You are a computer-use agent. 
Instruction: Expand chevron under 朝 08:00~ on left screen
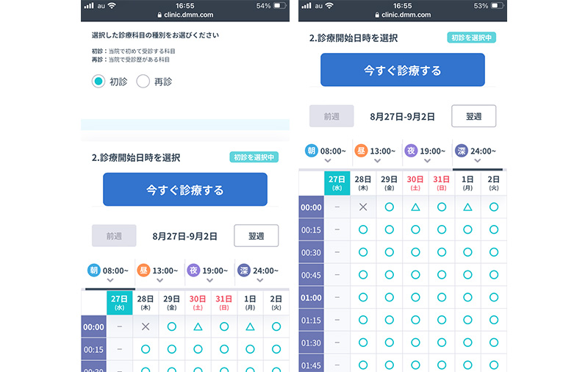(110, 280)
